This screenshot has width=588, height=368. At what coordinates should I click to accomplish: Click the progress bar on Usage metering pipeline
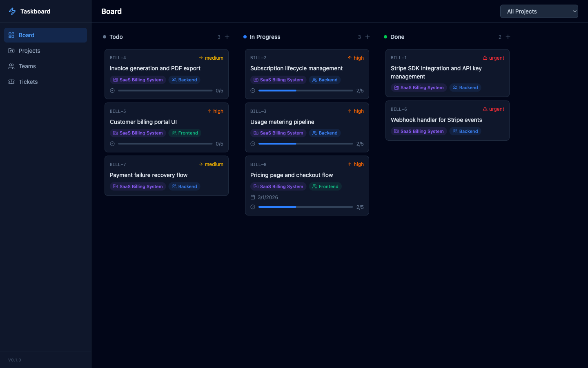pyautogui.click(x=305, y=144)
